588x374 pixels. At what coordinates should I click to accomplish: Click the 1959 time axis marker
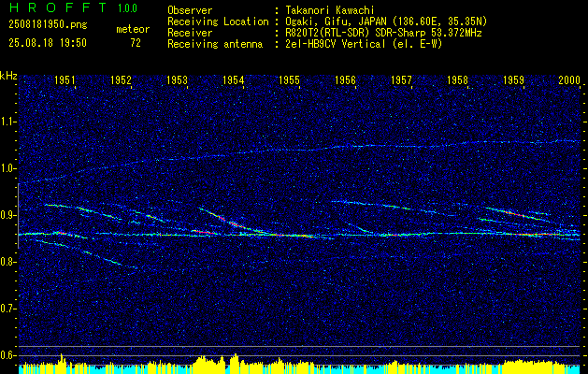pos(514,80)
